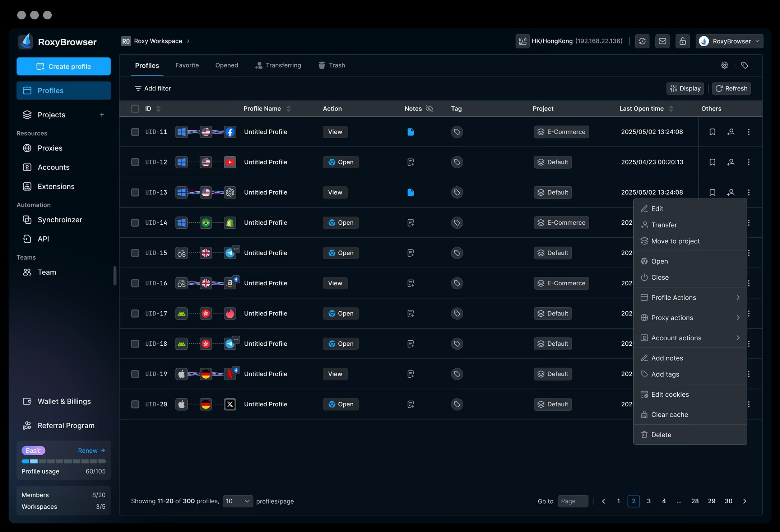
Task: Click the Renew plan link
Action: click(91, 451)
